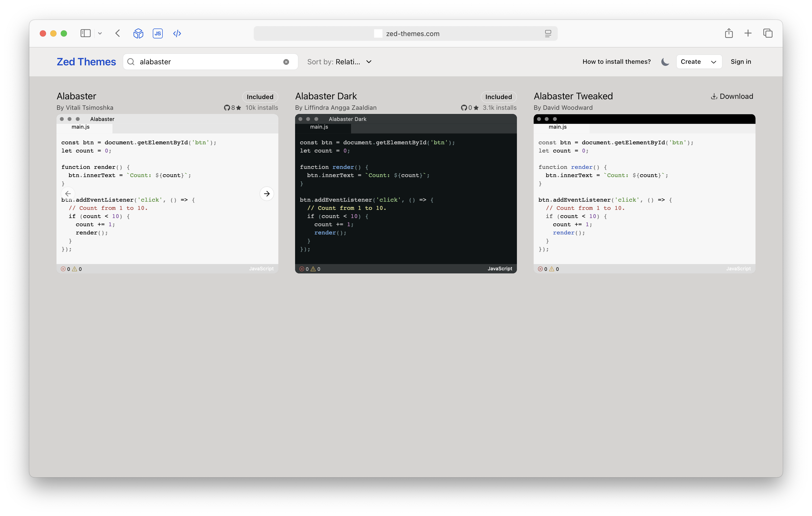
Task: Click 10k installs text
Action: [x=262, y=107]
